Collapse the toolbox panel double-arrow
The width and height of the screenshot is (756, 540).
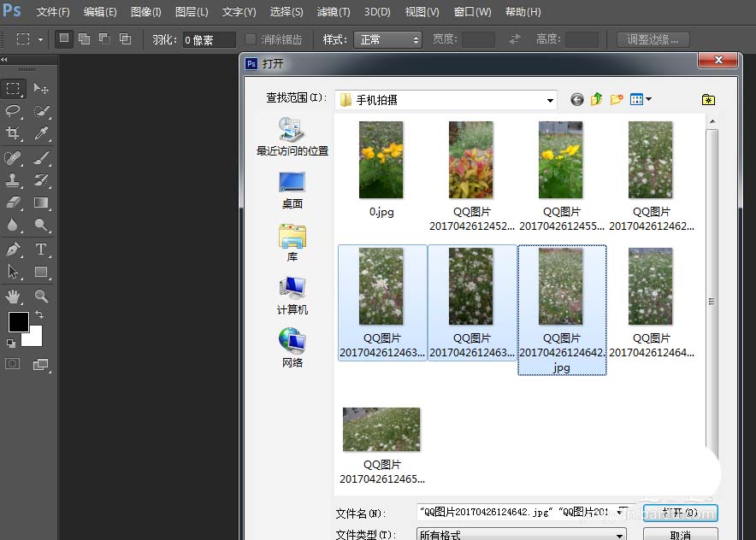(x=4, y=59)
